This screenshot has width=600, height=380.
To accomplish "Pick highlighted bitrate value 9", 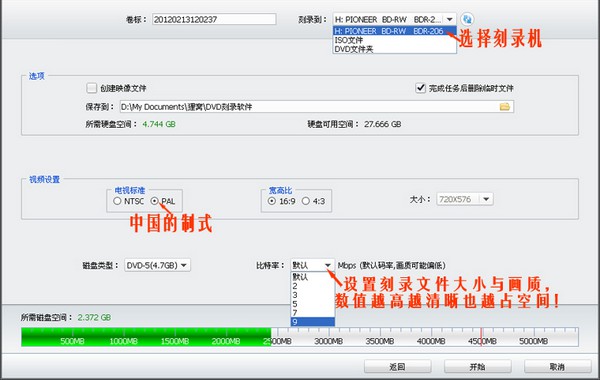I will [x=313, y=322].
